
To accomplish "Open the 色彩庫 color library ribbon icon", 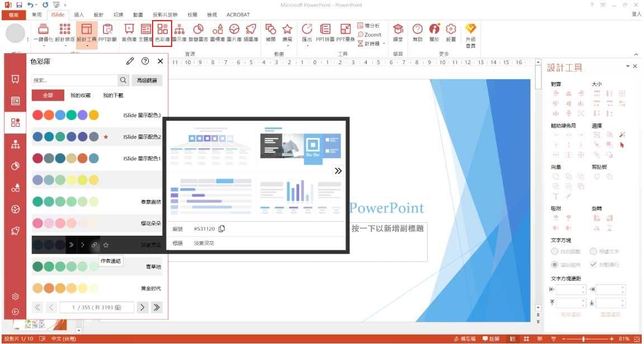I will (x=163, y=32).
